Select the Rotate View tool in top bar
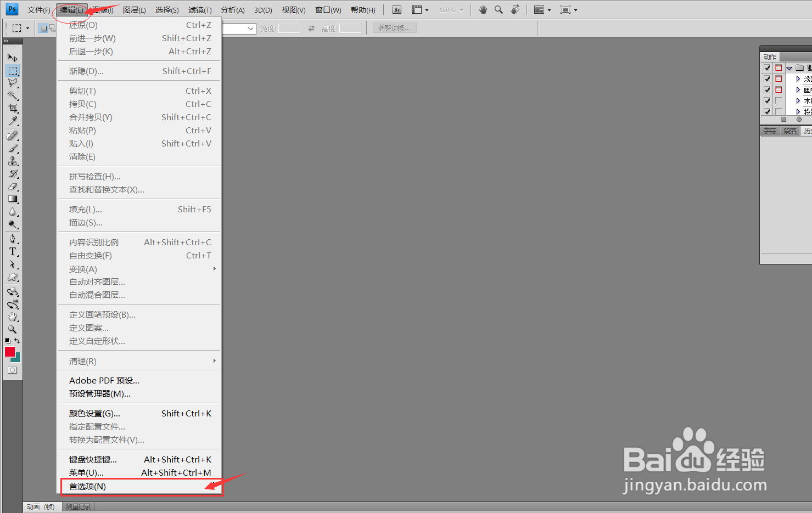 [x=515, y=10]
